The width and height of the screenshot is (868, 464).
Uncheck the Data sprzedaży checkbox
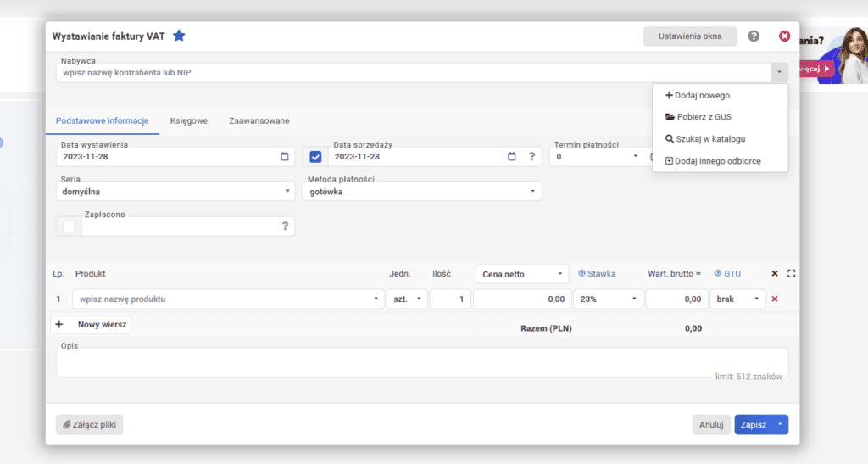pos(315,157)
